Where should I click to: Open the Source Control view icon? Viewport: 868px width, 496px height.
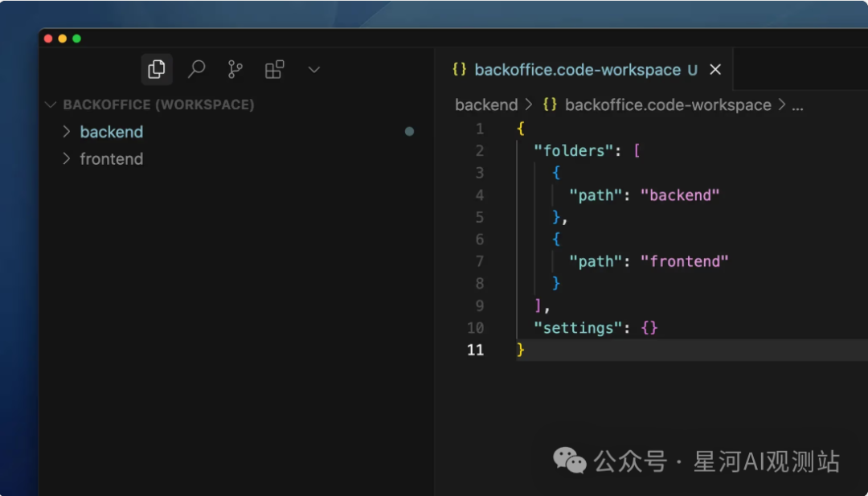[x=235, y=69]
